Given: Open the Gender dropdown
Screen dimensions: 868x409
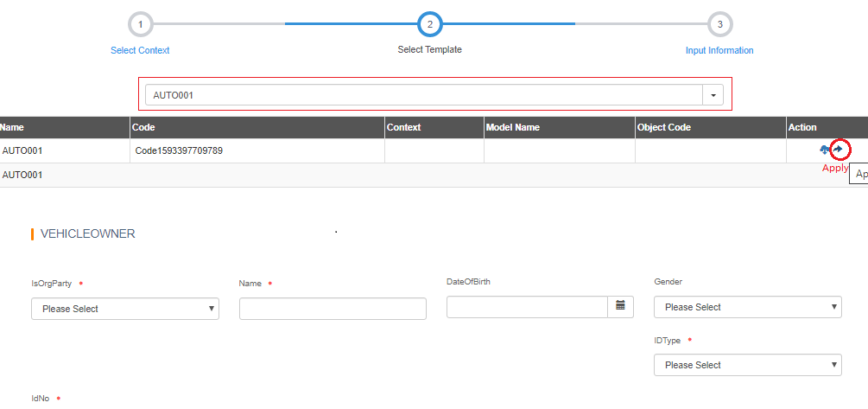Looking at the screenshot, I should [747, 307].
